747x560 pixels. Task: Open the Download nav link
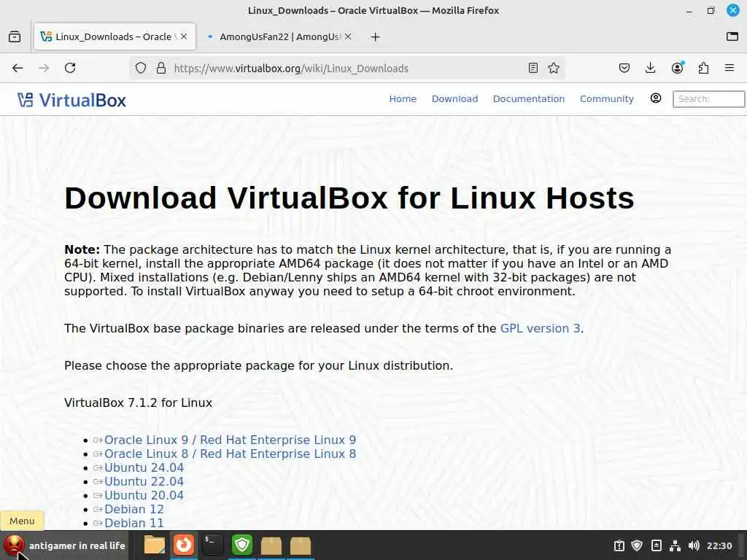(x=454, y=99)
